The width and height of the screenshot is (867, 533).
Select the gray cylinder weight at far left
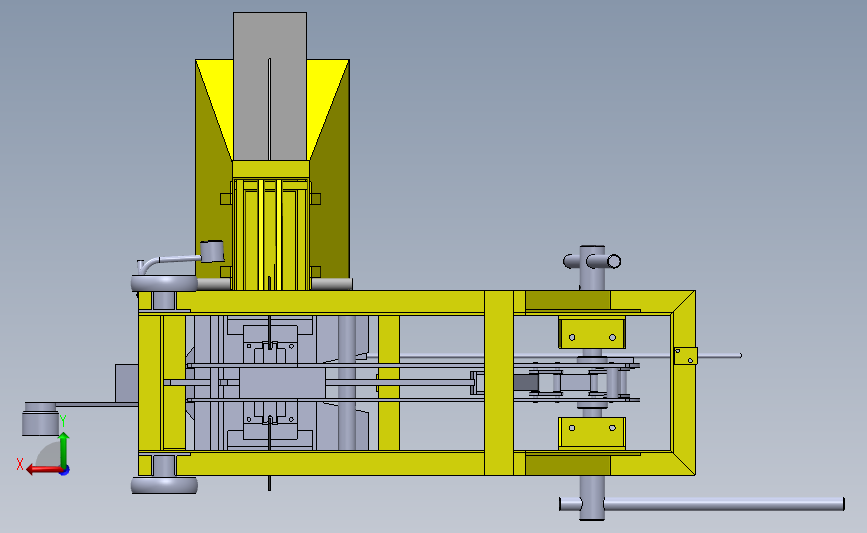[40, 419]
